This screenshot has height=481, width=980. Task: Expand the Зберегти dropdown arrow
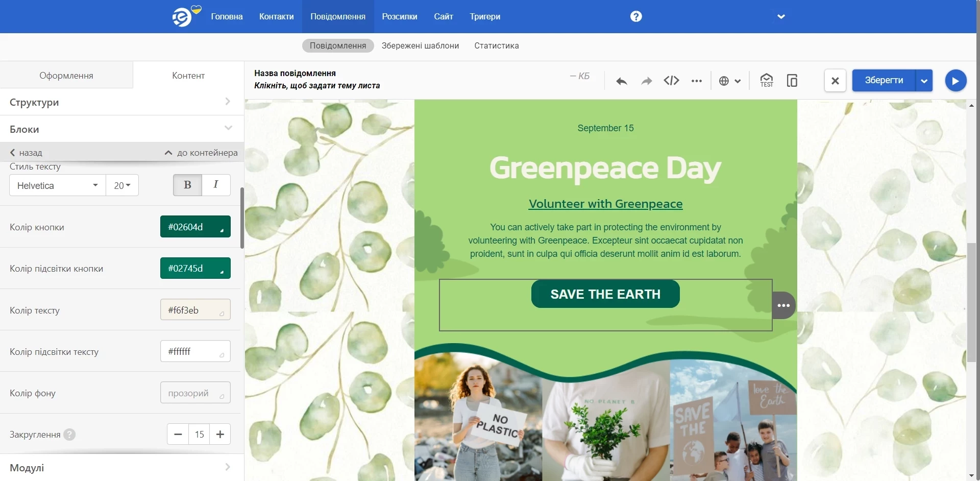pyautogui.click(x=924, y=80)
